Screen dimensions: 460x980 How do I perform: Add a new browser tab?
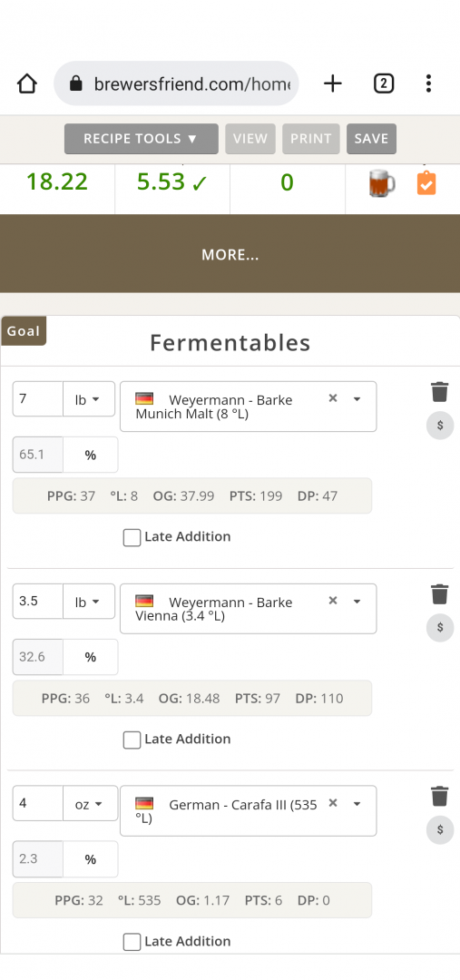click(332, 83)
